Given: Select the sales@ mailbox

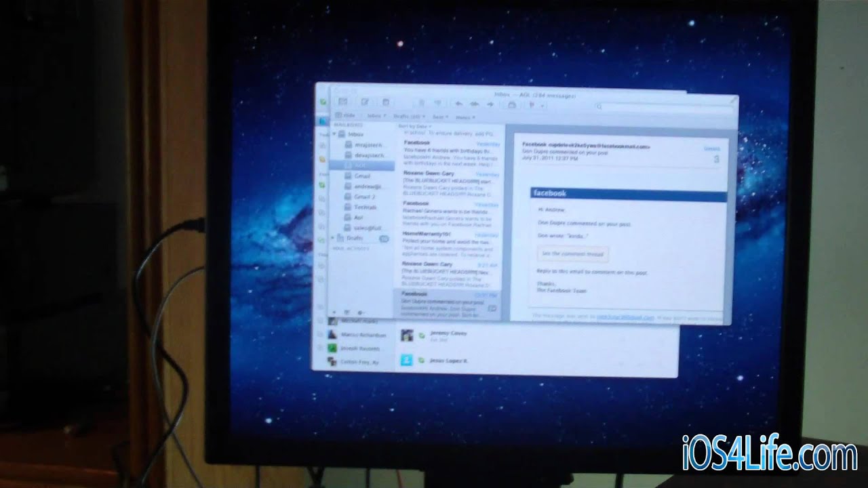Looking at the screenshot, I should [x=363, y=228].
